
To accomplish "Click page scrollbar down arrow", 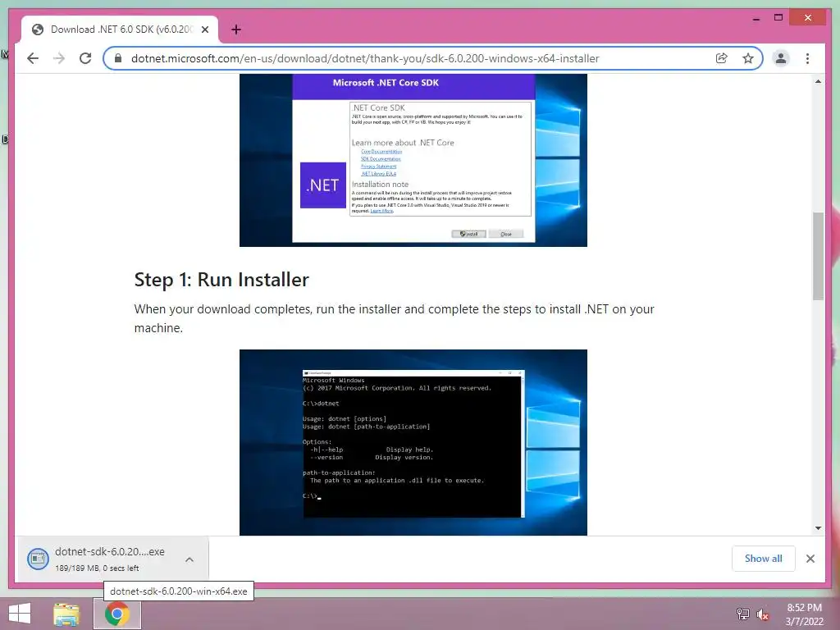I will click(x=818, y=527).
